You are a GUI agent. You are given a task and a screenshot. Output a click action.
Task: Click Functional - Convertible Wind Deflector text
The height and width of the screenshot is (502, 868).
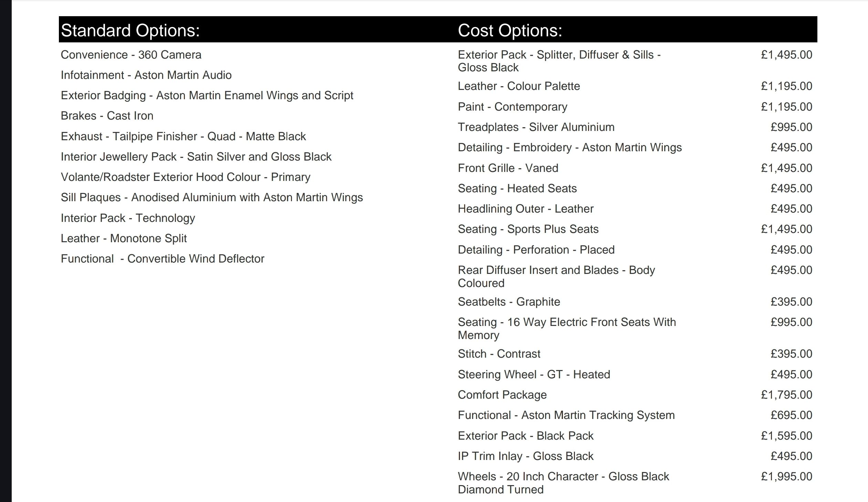tap(163, 259)
